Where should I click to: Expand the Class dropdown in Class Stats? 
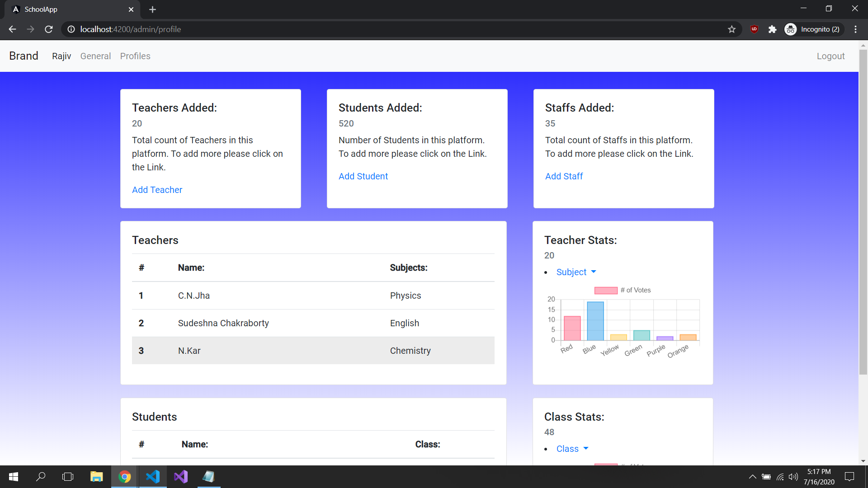point(571,448)
